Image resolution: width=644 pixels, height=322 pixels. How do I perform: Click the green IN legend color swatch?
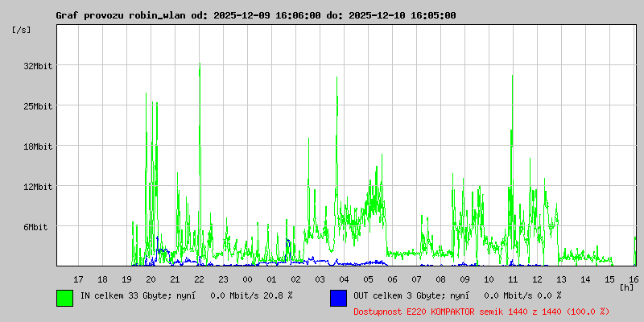[64, 298]
